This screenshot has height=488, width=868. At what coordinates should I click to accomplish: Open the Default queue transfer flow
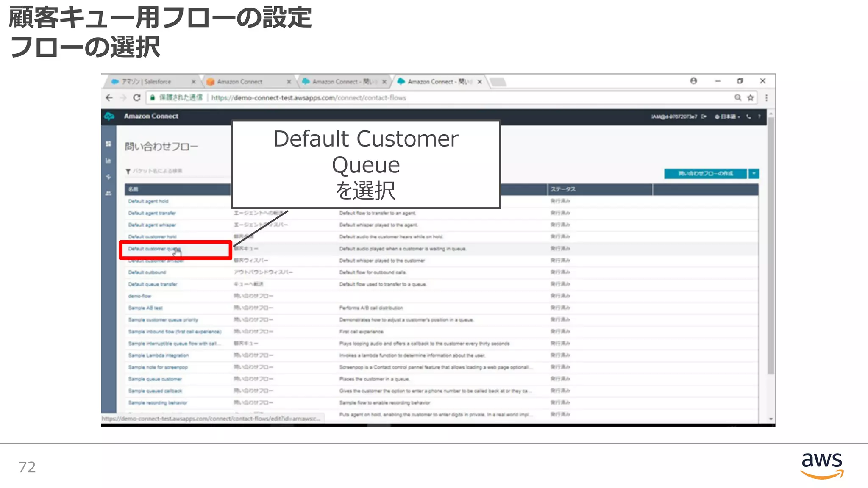coord(153,284)
